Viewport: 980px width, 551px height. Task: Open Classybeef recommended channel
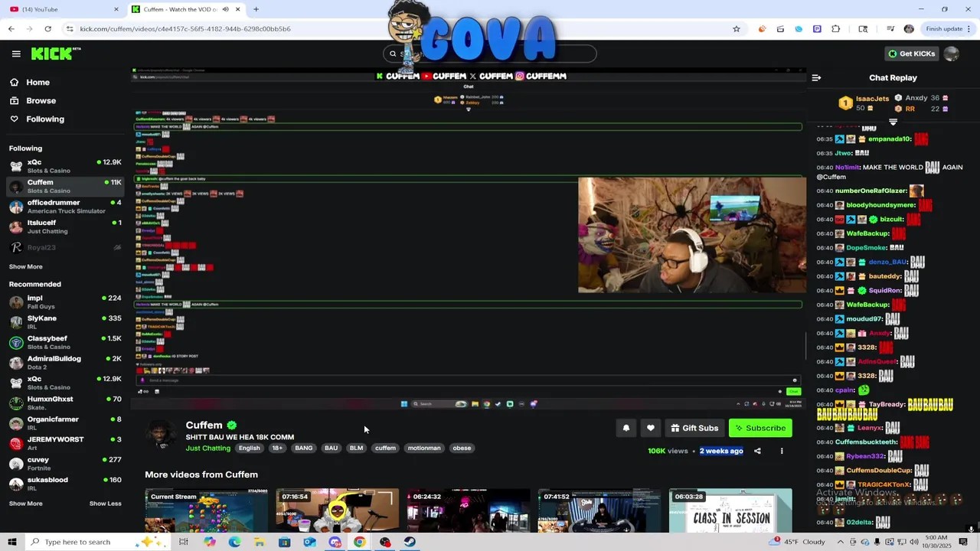coord(65,342)
